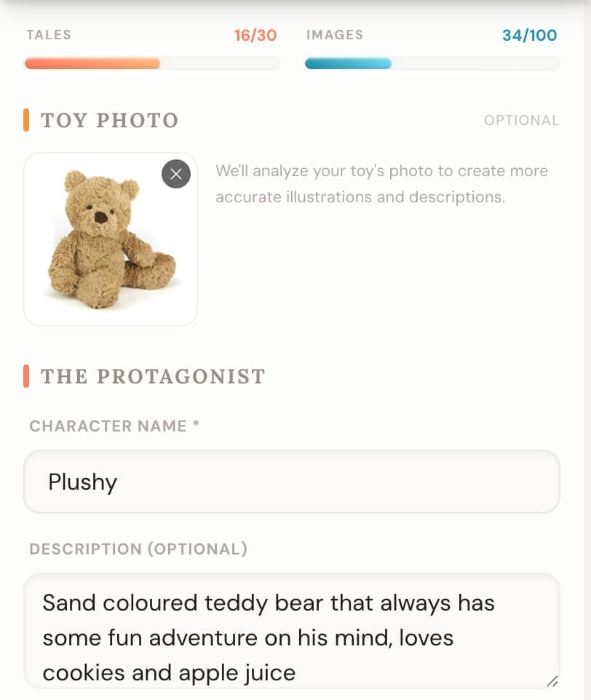Grab the description box resize handle
The width and height of the screenshot is (591, 700).
click(552, 681)
